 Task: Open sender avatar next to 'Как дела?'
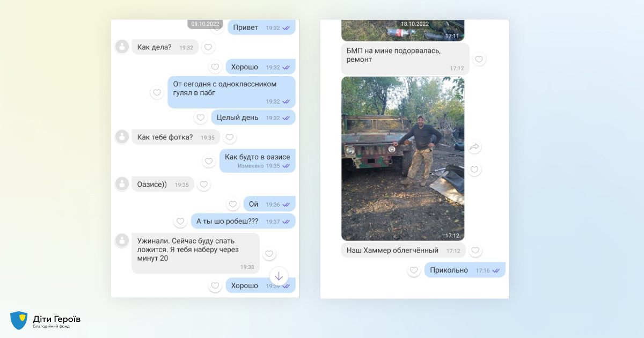point(122,47)
